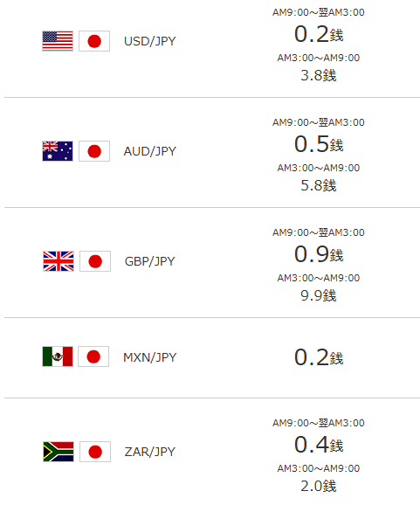This screenshot has height=505, width=420.
Task: Click the Japan flag beside GBP/JPY
Action: (x=95, y=261)
